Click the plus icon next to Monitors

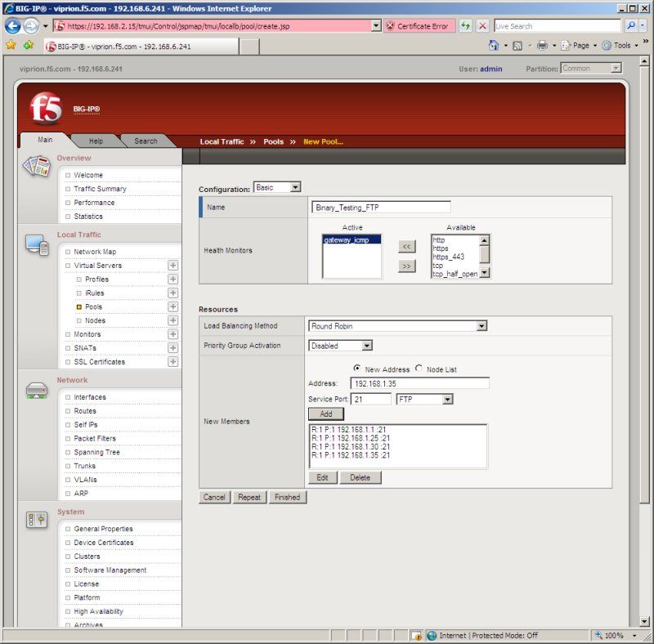[x=172, y=334]
